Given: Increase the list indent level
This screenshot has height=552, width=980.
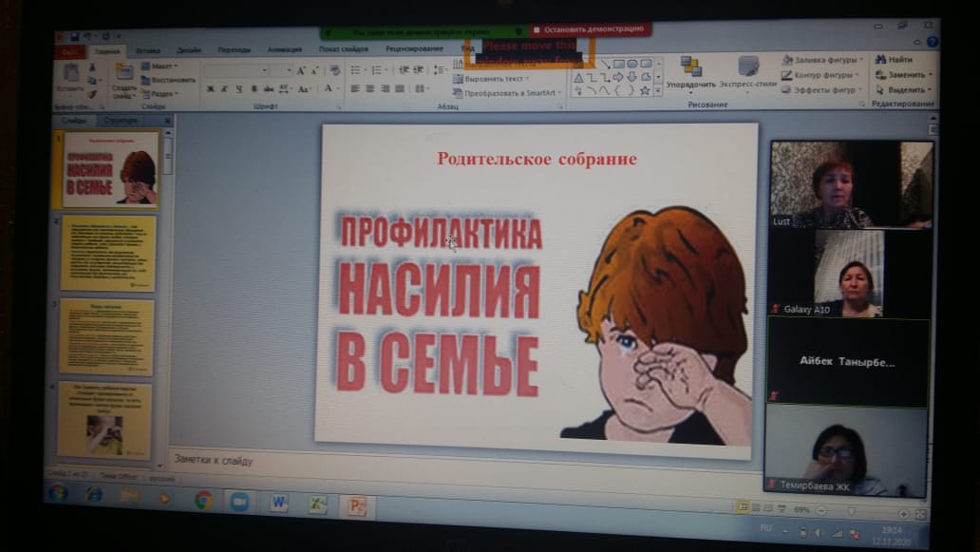Looking at the screenshot, I should pos(418,69).
